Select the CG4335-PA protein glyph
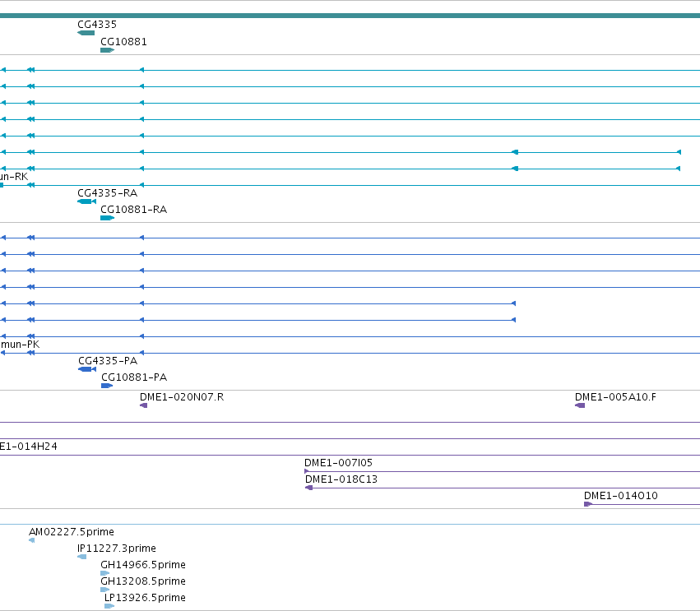 coord(87,369)
